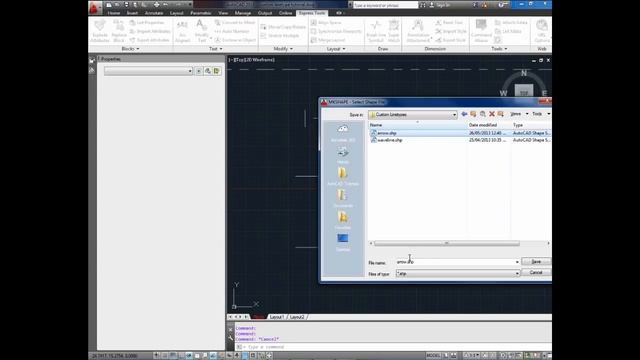640x360 pixels.
Task: Open the Documents folder in the dialog sidebar
Action: [x=342, y=198]
